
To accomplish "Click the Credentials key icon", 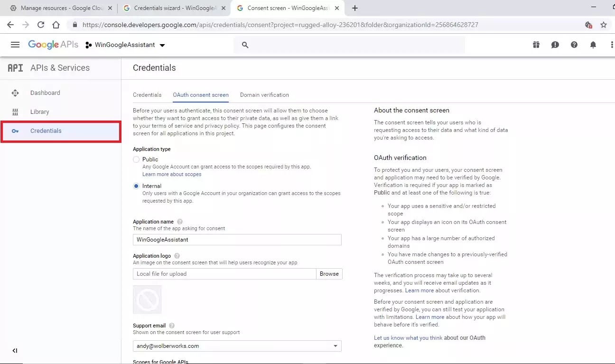I will click(x=15, y=131).
